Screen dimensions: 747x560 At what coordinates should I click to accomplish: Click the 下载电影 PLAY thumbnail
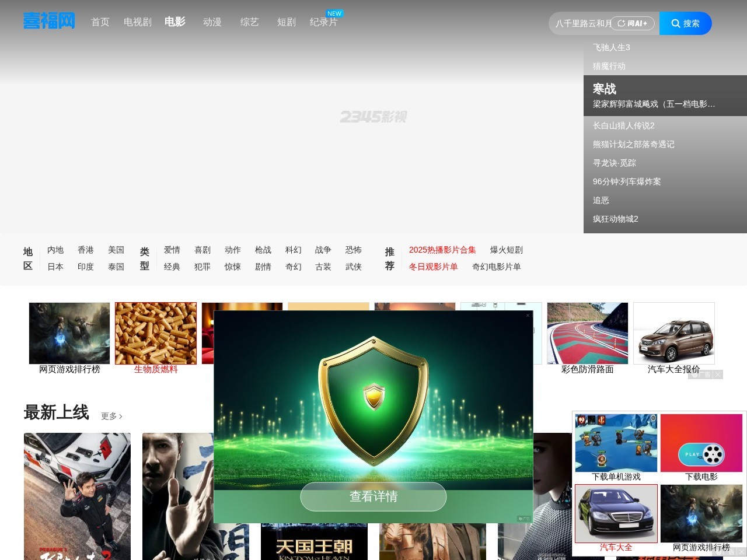[701, 443]
